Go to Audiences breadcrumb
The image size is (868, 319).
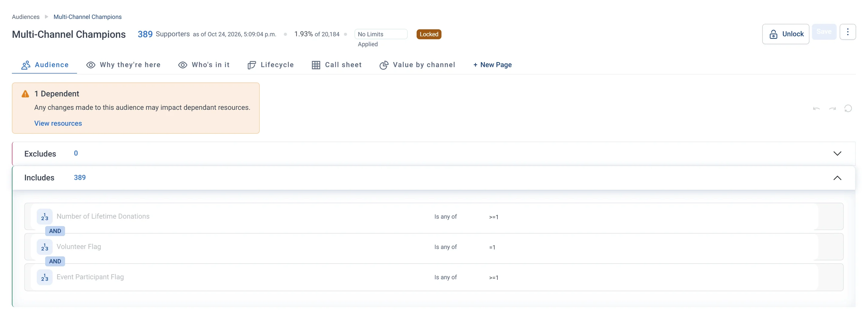coord(26,17)
